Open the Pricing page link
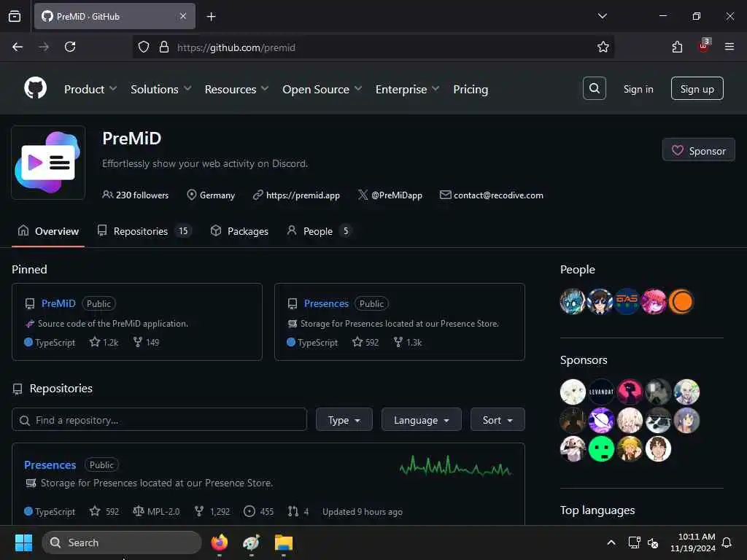This screenshot has width=747, height=560. pyautogui.click(x=471, y=89)
